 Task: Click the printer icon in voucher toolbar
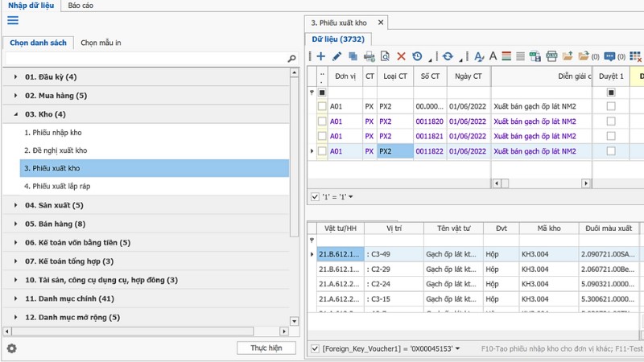[369, 56]
